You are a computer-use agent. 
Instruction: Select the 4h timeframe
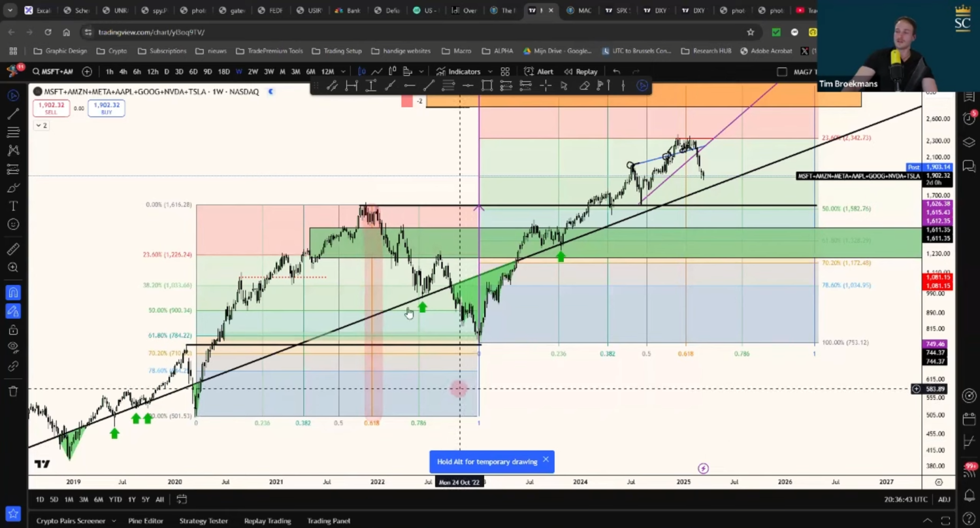(x=123, y=71)
